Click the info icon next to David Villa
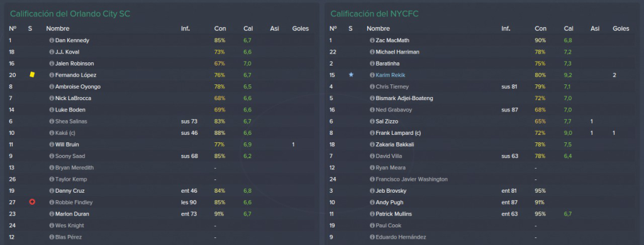 (x=372, y=156)
